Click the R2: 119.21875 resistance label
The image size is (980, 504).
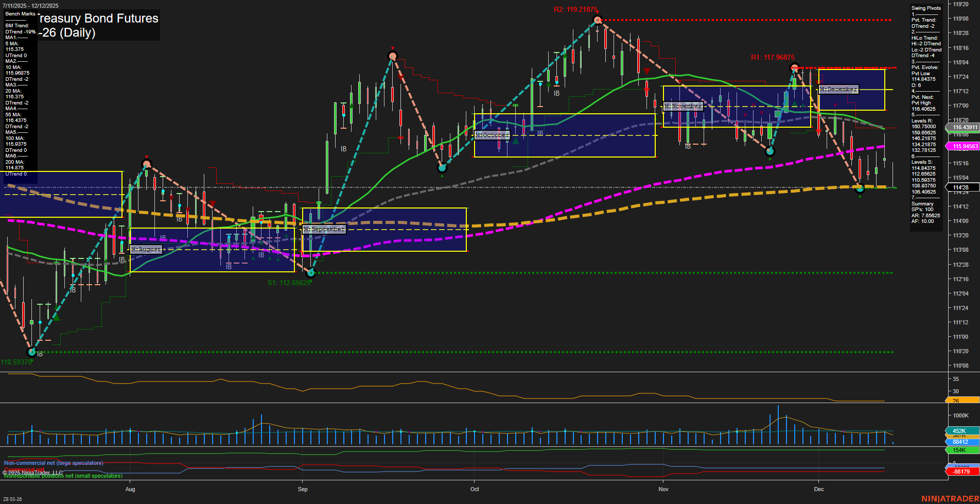[575, 9]
